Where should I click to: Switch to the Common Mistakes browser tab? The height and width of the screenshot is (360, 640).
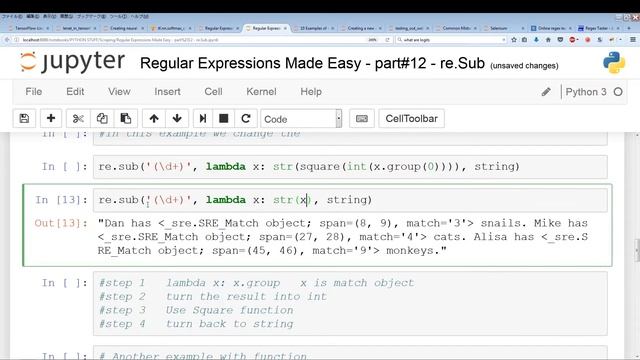click(x=456, y=28)
